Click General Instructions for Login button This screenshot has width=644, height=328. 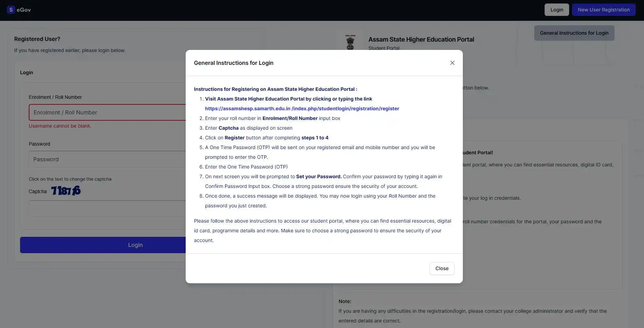point(574,33)
